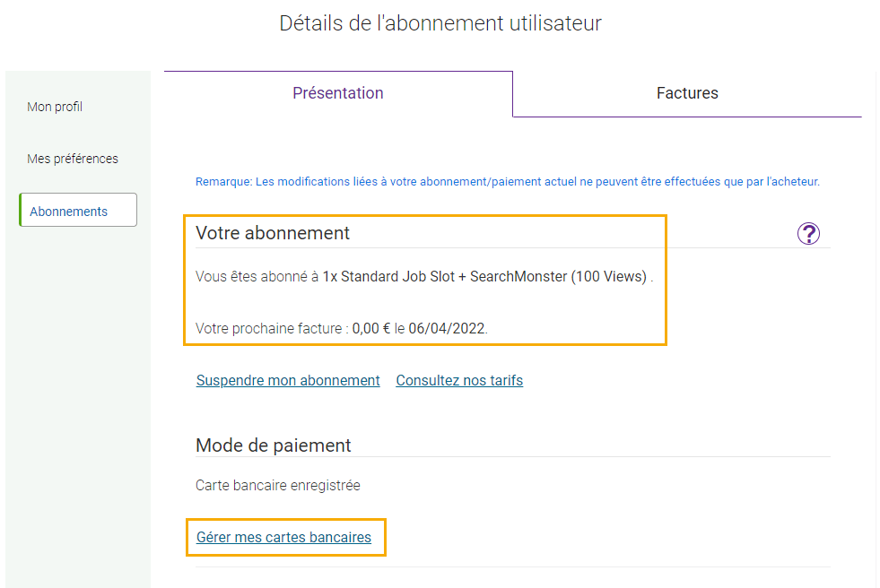Screen dimensions: 880x588
Task: Click the green accent on Abonnements item
Action: (21, 211)
